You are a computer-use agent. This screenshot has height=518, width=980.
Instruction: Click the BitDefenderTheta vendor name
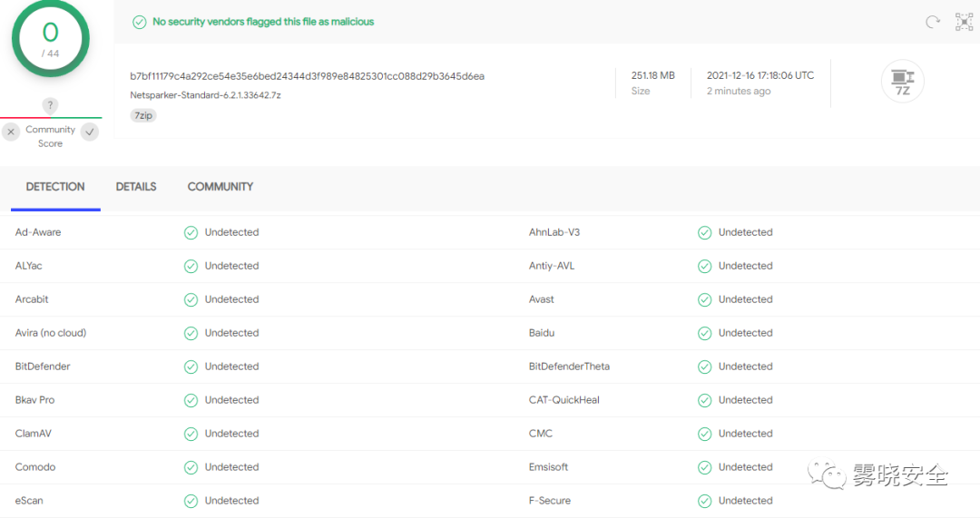569,367
